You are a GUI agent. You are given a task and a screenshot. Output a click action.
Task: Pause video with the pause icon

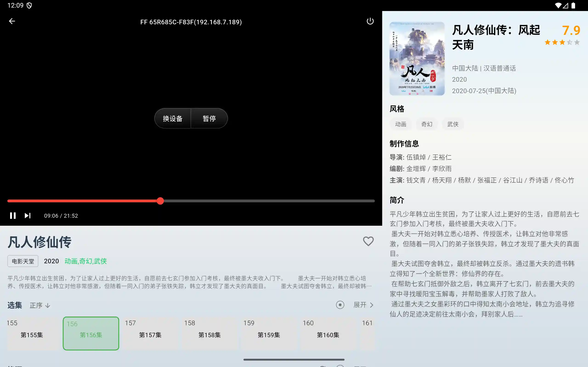tap(13, 216)
